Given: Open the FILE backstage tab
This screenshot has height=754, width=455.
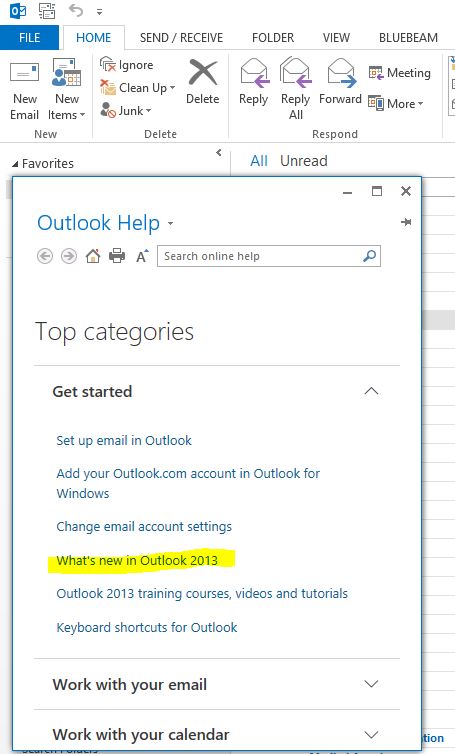Looking at the screenshot, I should 29,38.
